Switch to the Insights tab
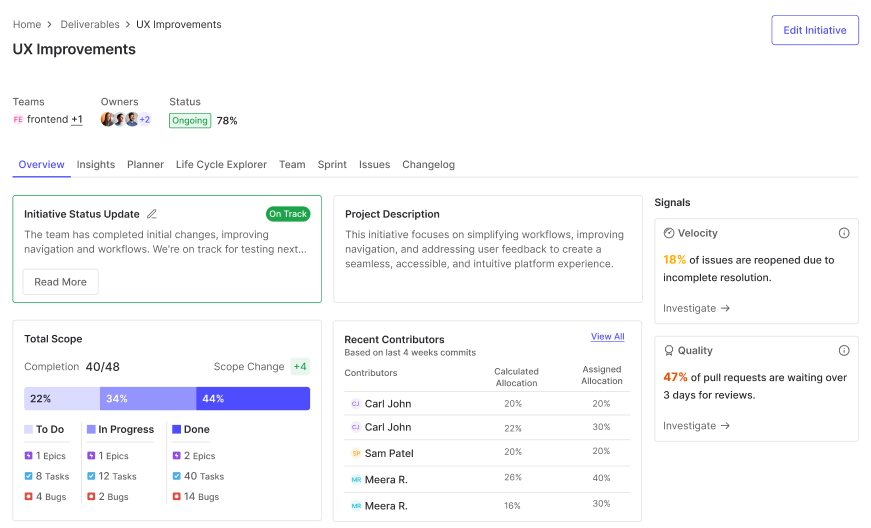 pos(96,164)
